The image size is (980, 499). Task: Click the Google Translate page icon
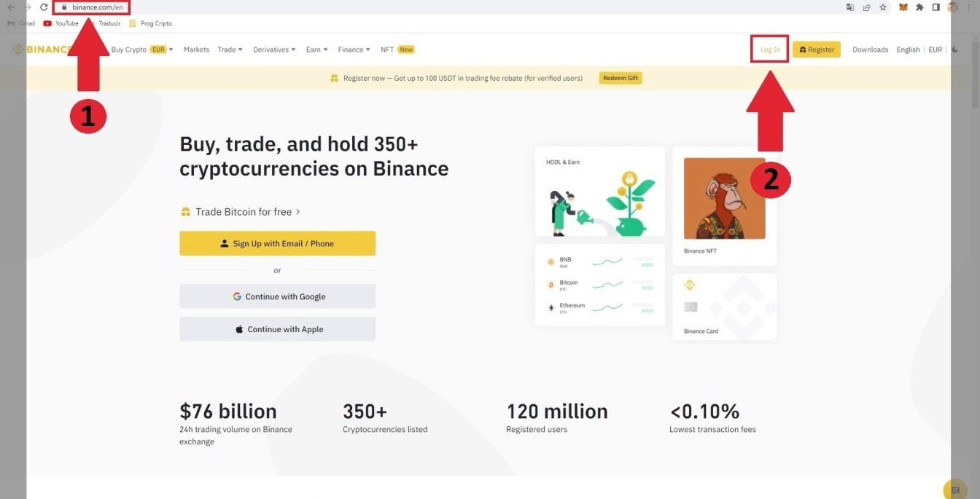[x=850, y=7]
